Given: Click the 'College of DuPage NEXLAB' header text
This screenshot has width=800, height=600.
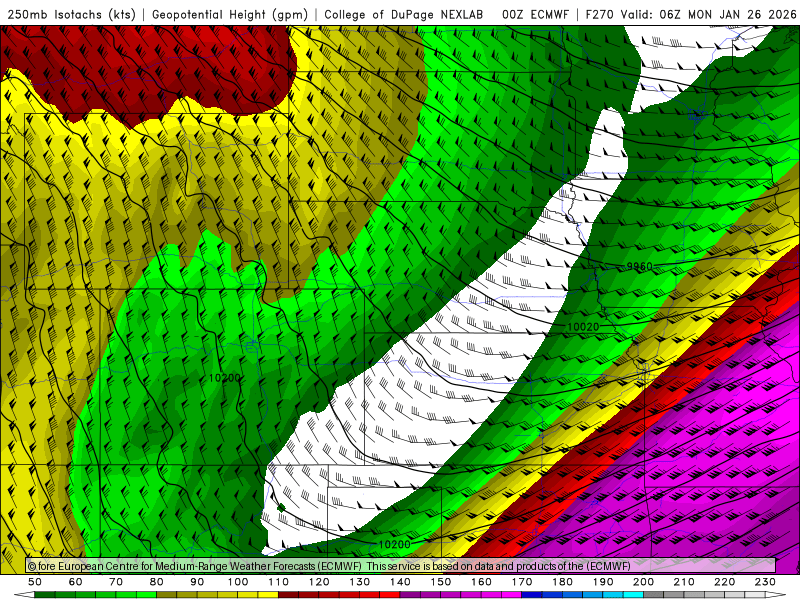Looking at the screenshot, I should (404, 15).
